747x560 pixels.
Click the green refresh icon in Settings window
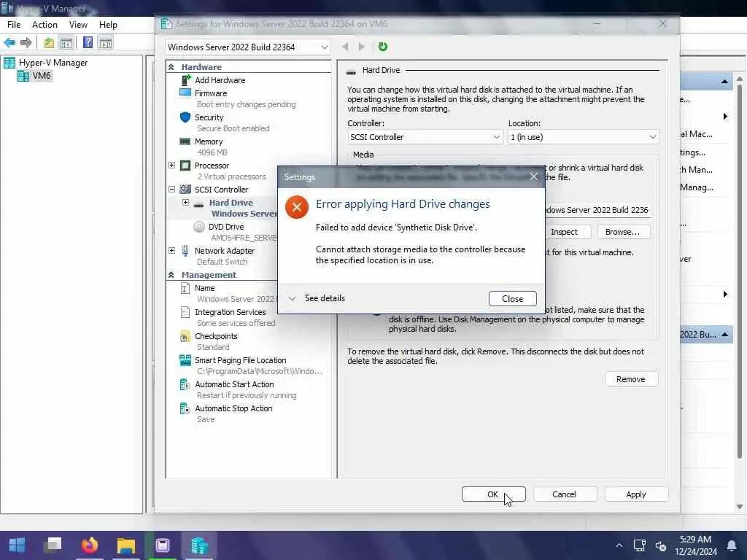pos(382,47)
